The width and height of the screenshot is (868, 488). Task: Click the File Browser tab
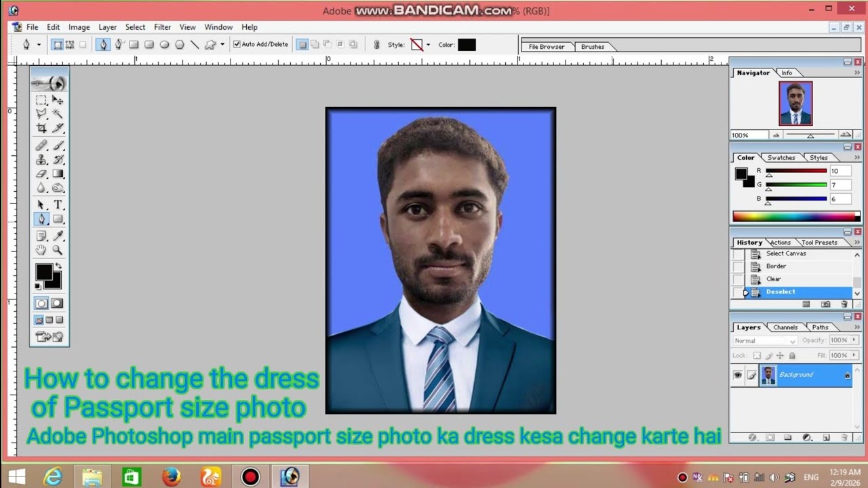click(x=547, y=47)
